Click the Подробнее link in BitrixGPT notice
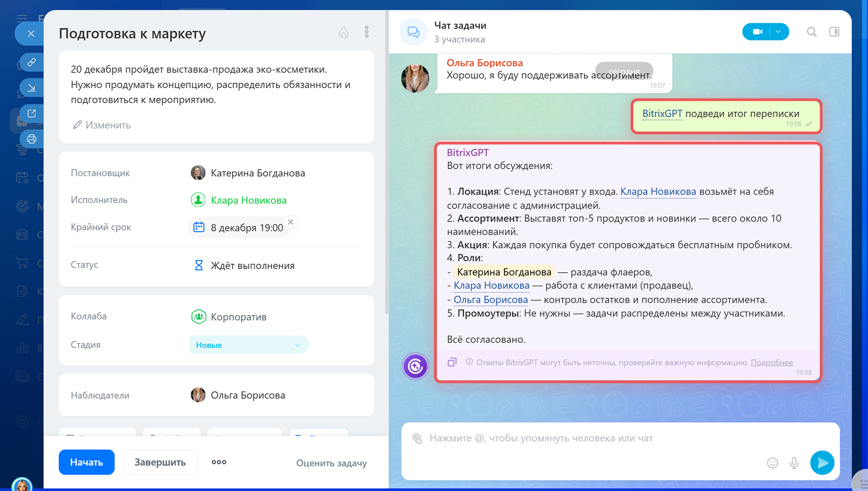The image size is (868, 491). tap(771, 363)
